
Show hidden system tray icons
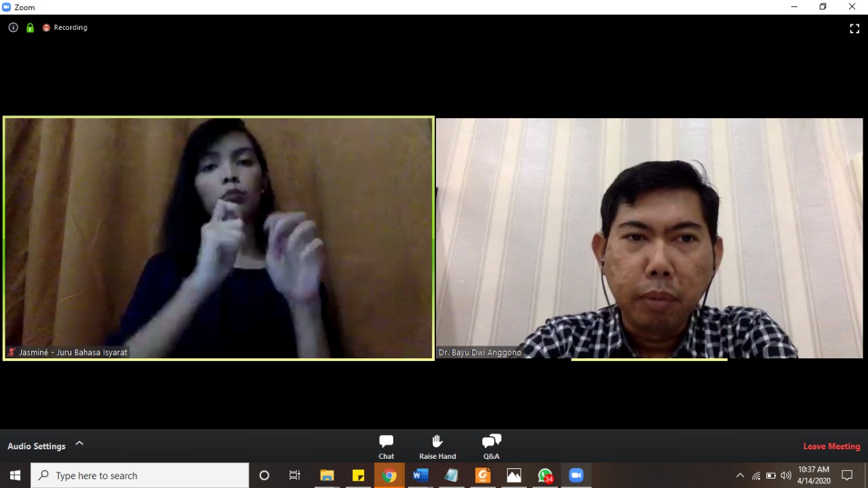click(x=740, y=476)
